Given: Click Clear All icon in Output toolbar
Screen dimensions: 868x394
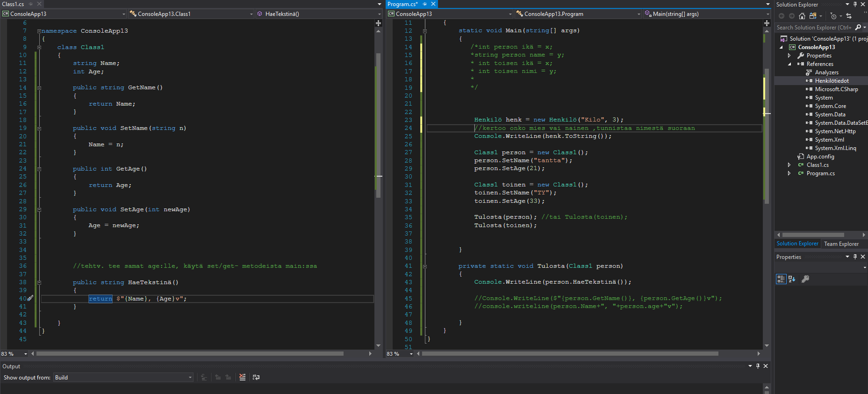Looking at the screenshot, I should 242,377.
